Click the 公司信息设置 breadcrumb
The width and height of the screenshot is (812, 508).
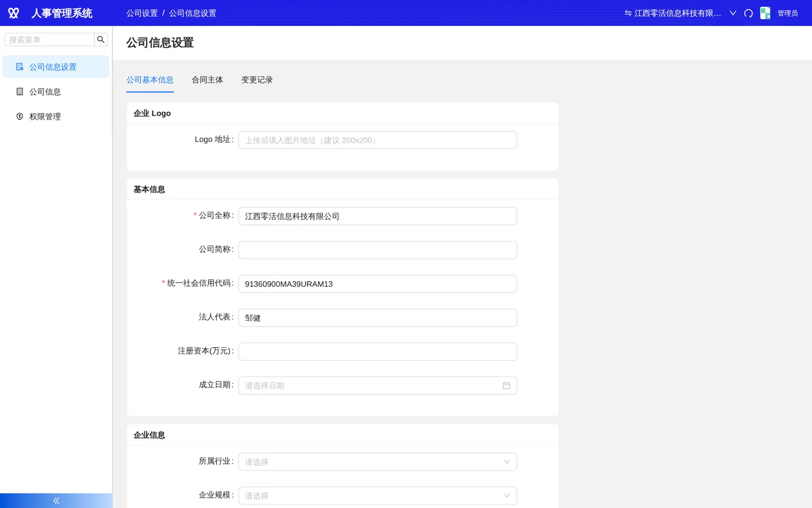coord(193,13)
